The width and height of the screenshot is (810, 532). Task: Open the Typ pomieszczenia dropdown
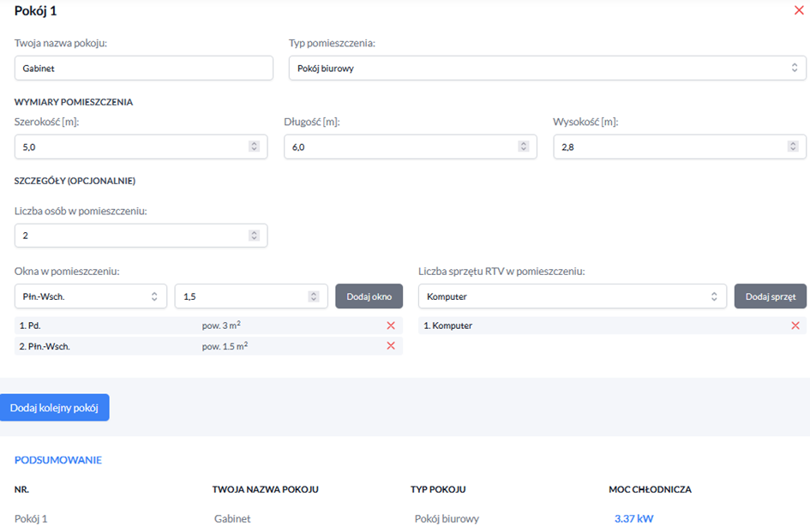click(547, 69)
